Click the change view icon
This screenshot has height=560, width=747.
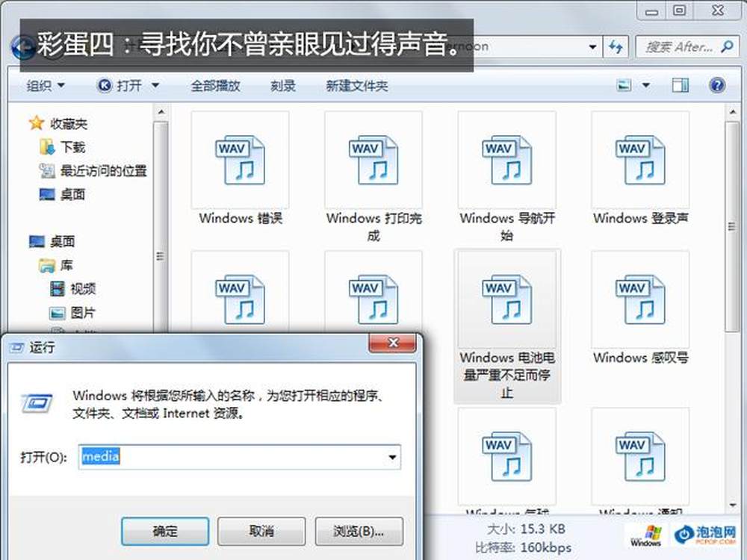tap(624, 85)
